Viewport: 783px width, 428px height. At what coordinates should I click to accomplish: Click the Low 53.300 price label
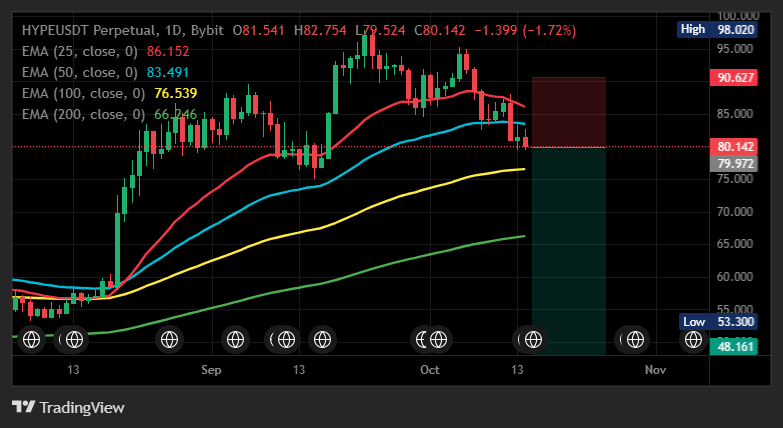point(718,322)
